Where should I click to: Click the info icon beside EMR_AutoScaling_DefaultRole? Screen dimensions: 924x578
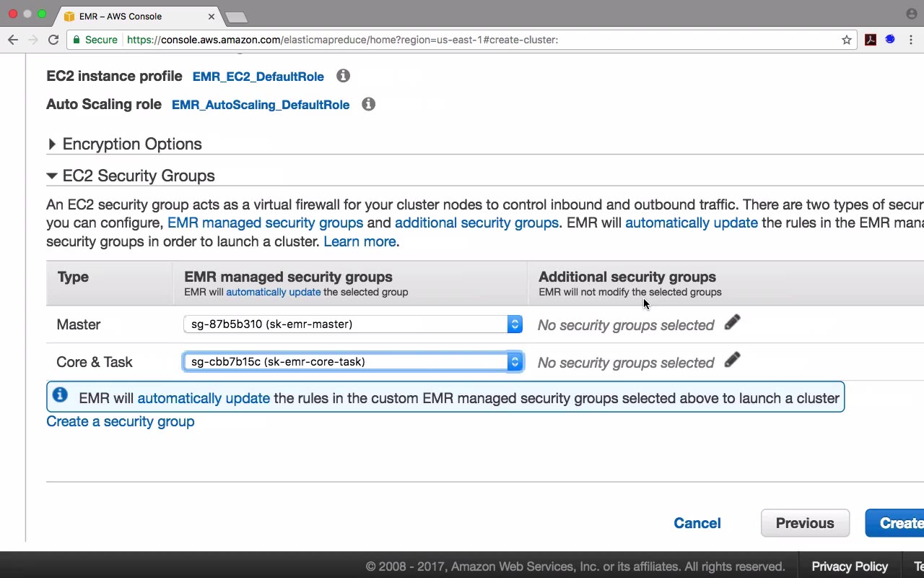(368, 104)
